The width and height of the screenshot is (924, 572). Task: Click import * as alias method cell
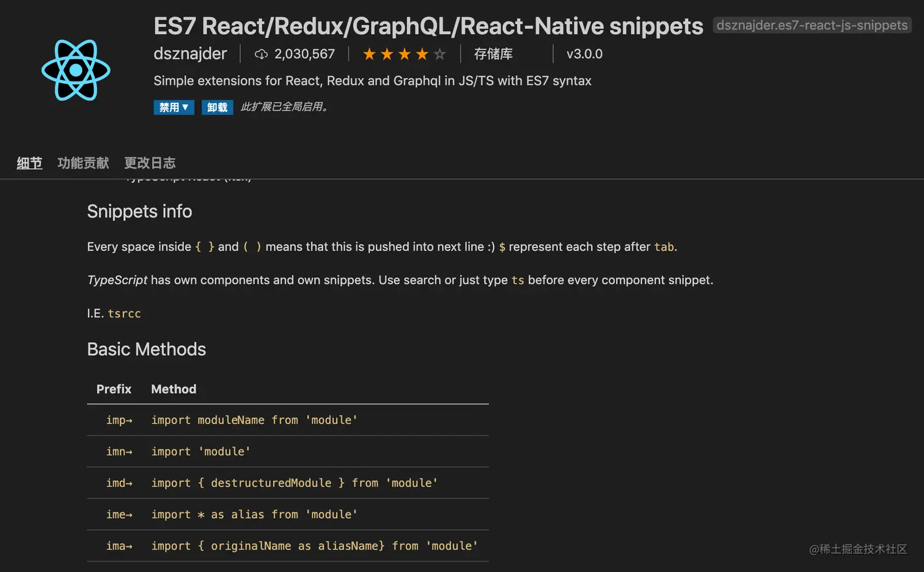pos(254,515)
